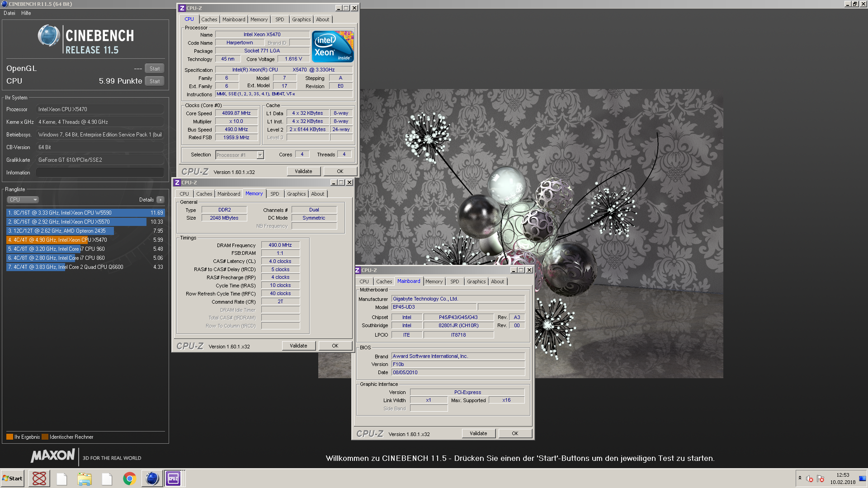This screenshot has height=488, width=868.
Task: Expand hidden tray icons with the chevron
Action: (x=800, y=478)
